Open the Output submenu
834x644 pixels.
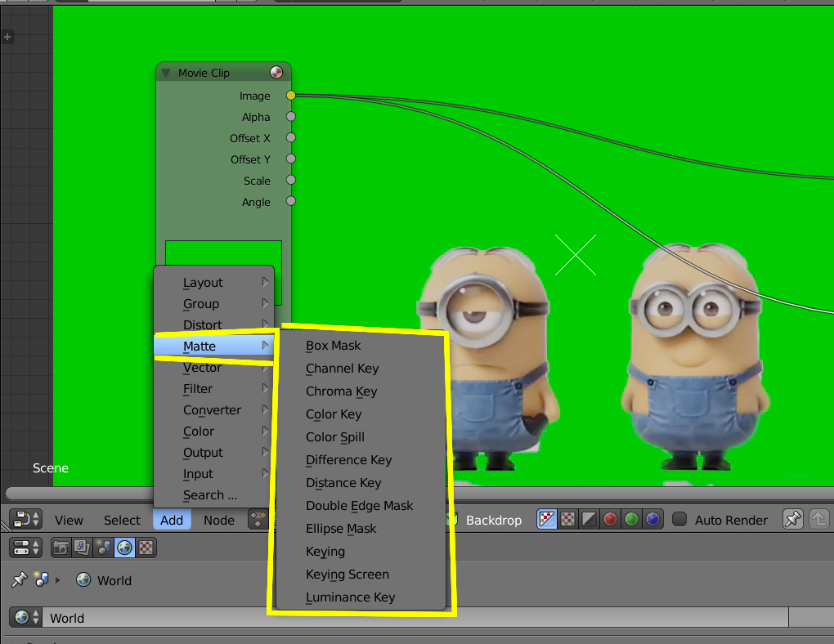tap(214, 453)
